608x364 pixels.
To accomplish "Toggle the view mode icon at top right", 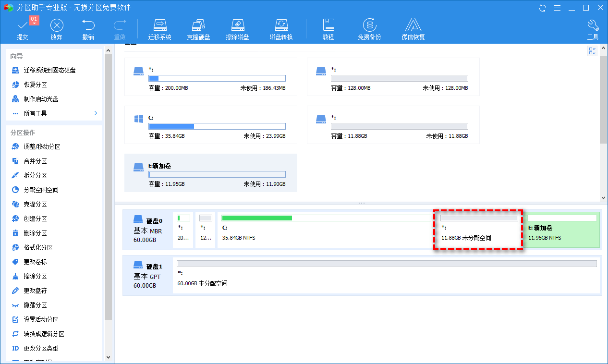I will pyautogui.click(x=592, y=51).
